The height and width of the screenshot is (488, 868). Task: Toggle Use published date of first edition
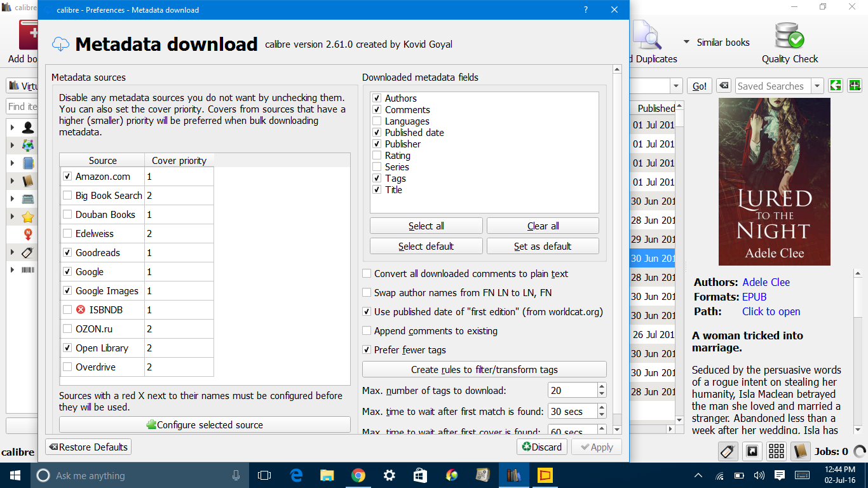coord(367,312)
